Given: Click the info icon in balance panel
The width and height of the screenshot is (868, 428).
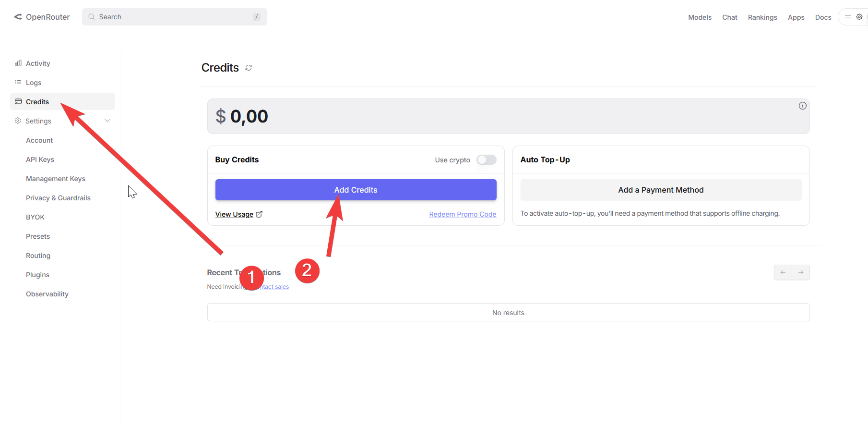Looking at the screenshot, I should (x=802, y=106).
